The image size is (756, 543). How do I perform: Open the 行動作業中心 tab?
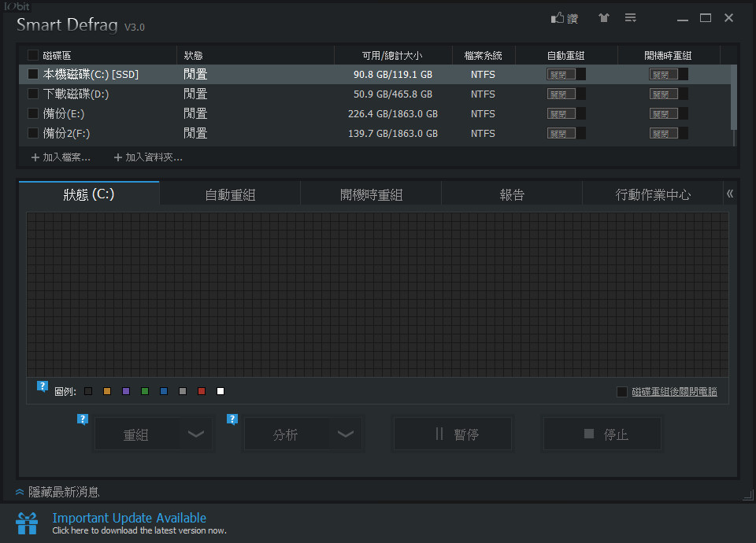click(653, 194)
